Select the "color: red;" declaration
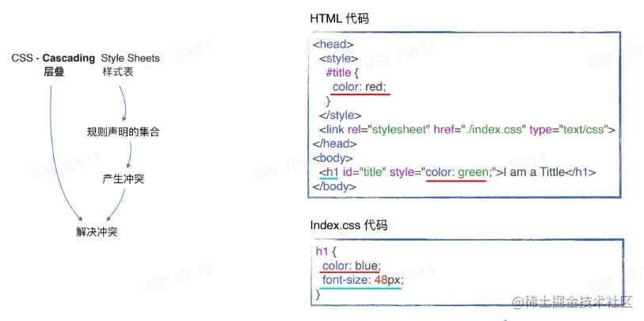This screenshot has width=644, height=321. click(x=360, y=87)
